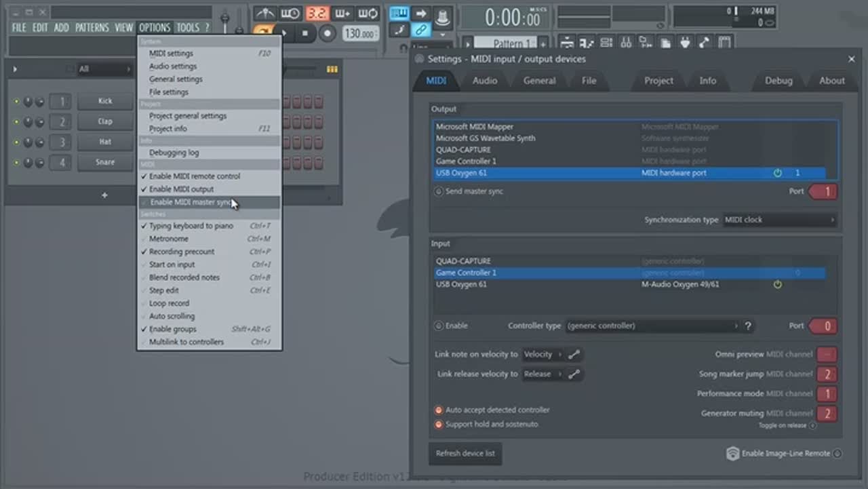This screenshot has height=489, width=868.
Task: Click the plugin picker plug icon
Action: (685, 43)
